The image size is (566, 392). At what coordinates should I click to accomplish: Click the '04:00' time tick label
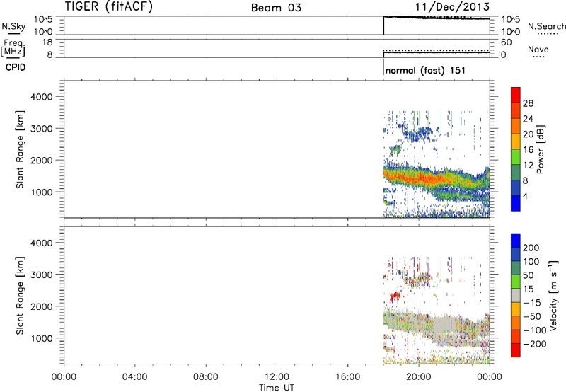coord(135,377)
